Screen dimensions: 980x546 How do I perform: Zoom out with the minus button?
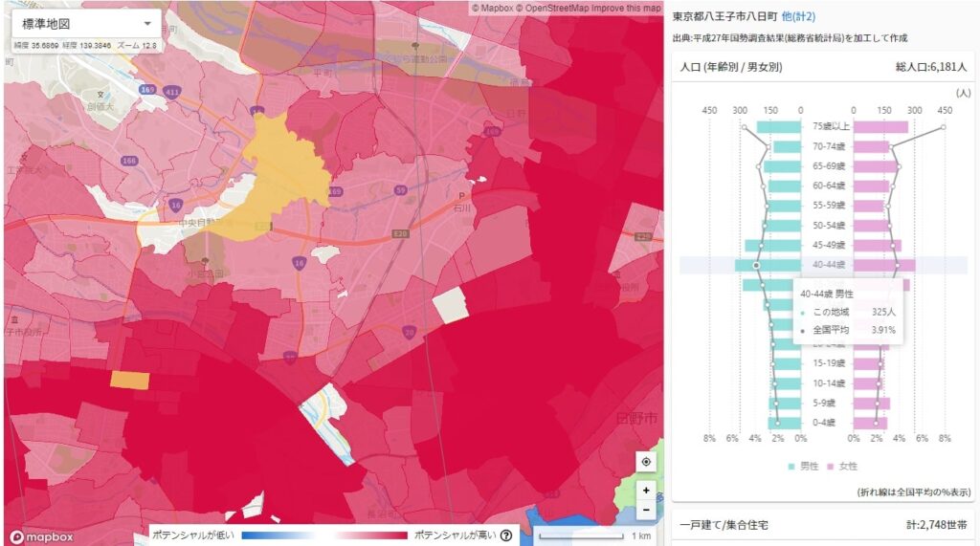click(646, 509)
